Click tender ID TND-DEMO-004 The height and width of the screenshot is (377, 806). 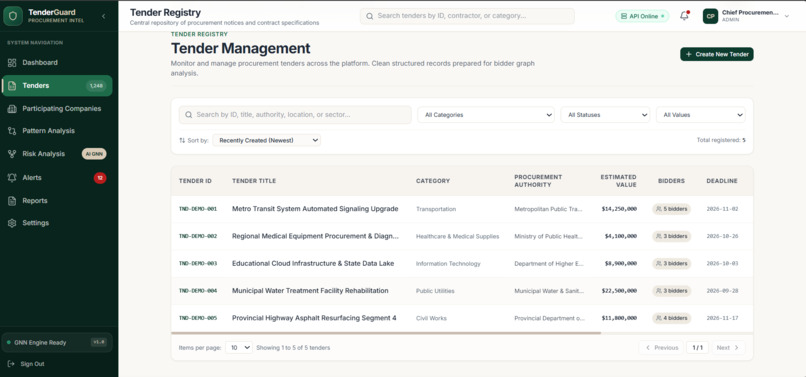coord(198,291)
